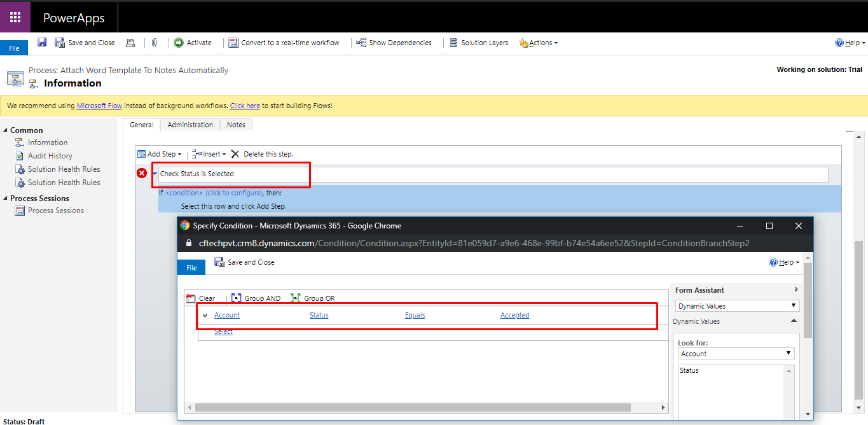Activate the workflow process
The height and width of the screenshot is (425, 868).
(x=193, y=43)
